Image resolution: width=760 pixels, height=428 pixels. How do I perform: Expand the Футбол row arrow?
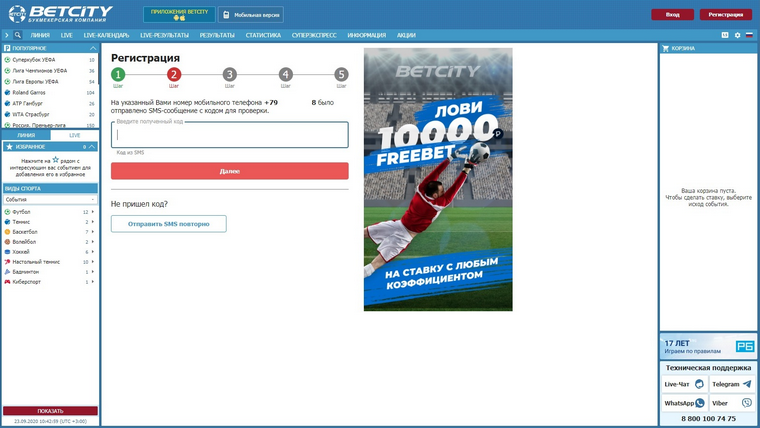93,212
